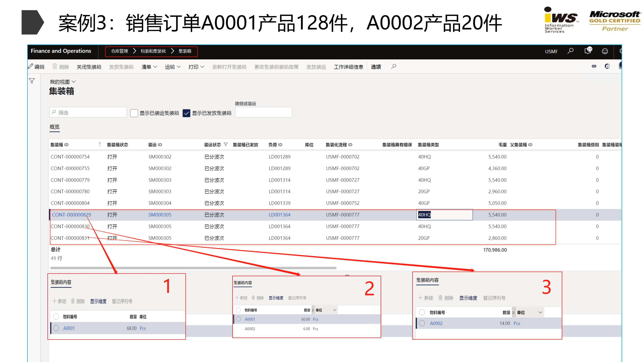Open 单位 column dropdown in panel 3
This screenshot has width=644, height=362.
(x=540, y=313)
